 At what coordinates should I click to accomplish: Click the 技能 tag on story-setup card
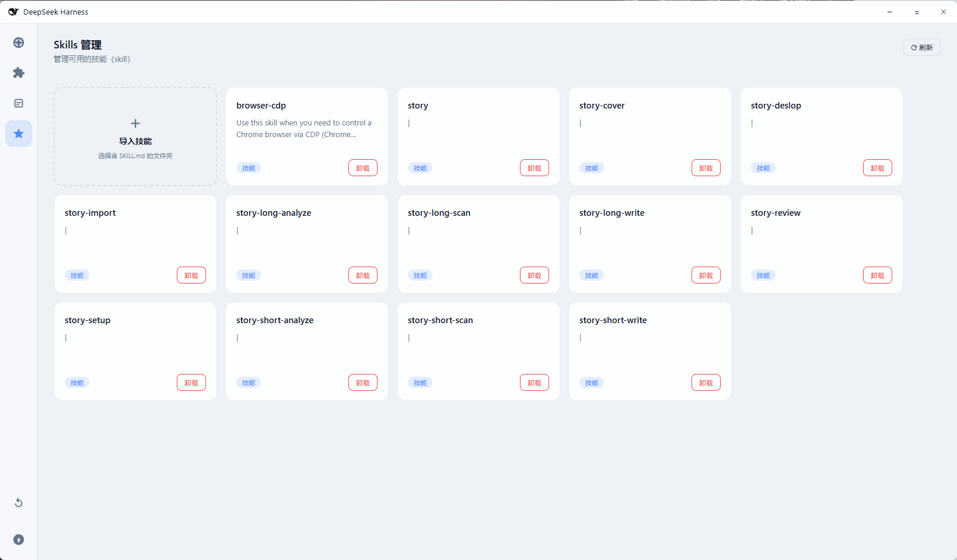77,383
